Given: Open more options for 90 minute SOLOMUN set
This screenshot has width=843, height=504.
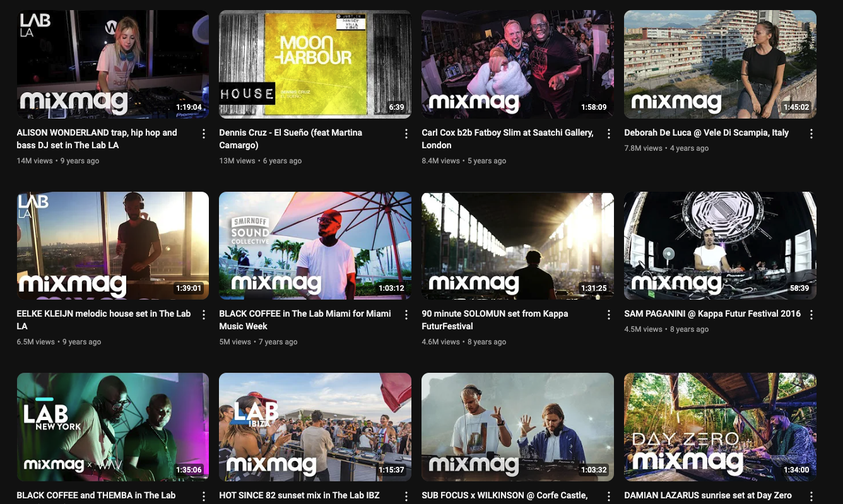Looking at the screenshot, I should 608,315.
